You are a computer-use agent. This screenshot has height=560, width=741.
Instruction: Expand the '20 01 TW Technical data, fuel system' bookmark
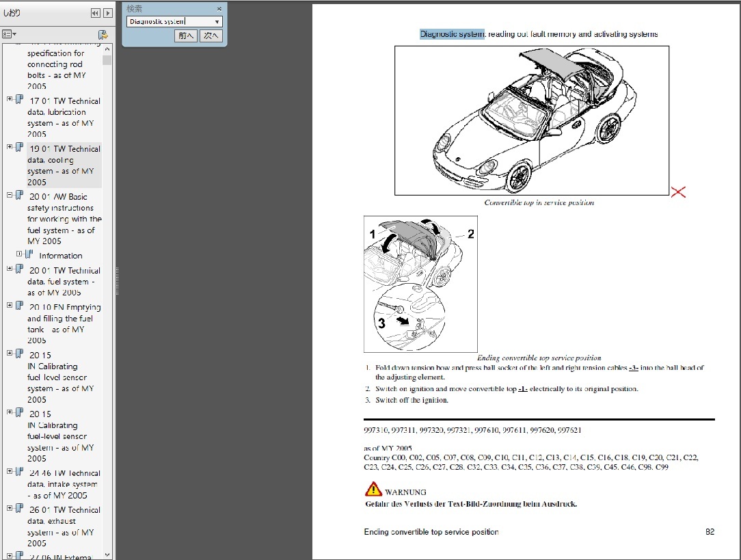[x=10, y=269]
